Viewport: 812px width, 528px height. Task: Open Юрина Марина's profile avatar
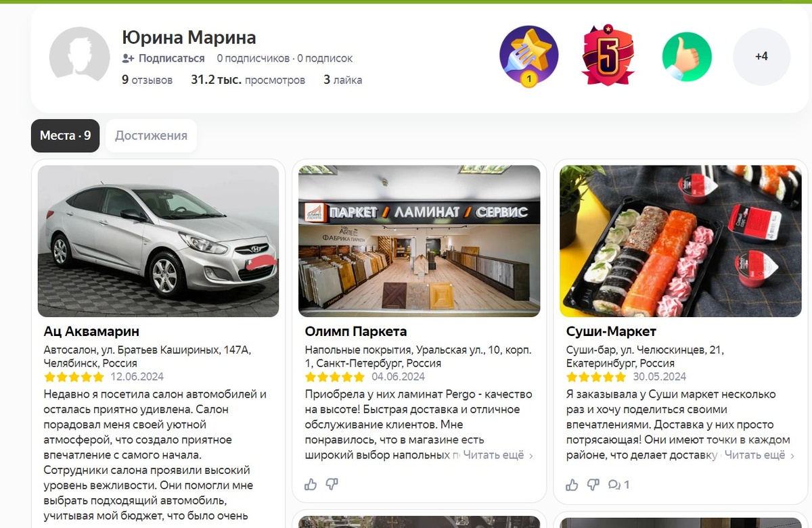coord(80,57)
